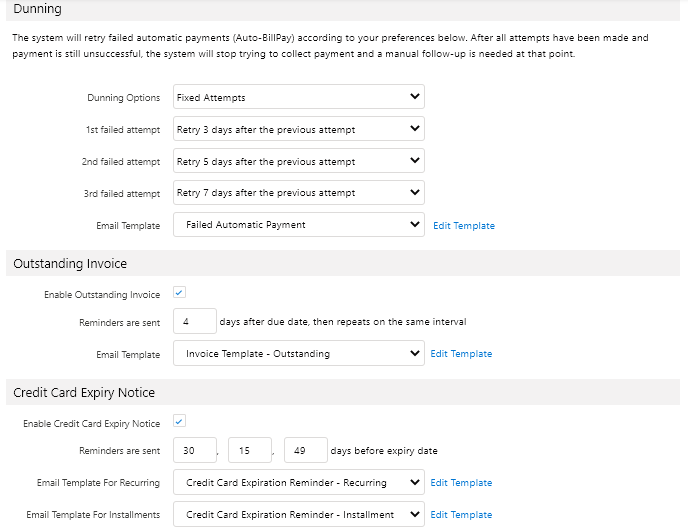Edit the Outstanding Invoice email template
Viewport: 688px width, 532px height.
pos(461,354)
